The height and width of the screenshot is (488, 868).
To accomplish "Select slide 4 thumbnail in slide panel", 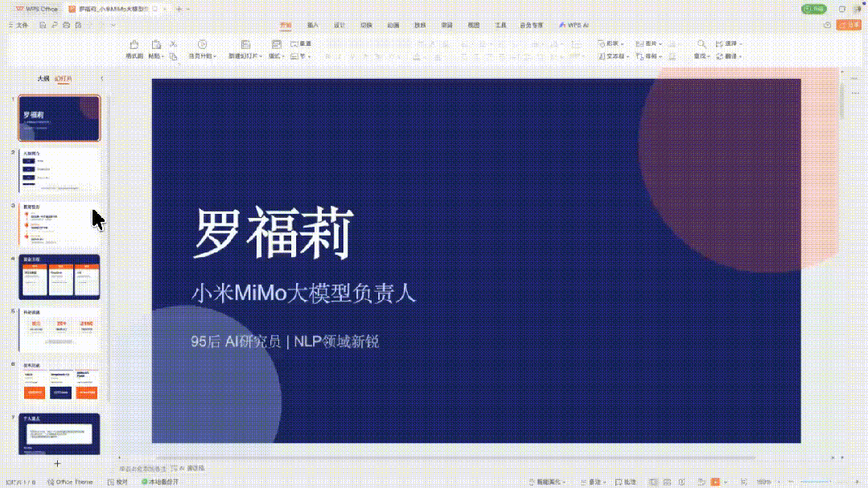I will [59, 277].
